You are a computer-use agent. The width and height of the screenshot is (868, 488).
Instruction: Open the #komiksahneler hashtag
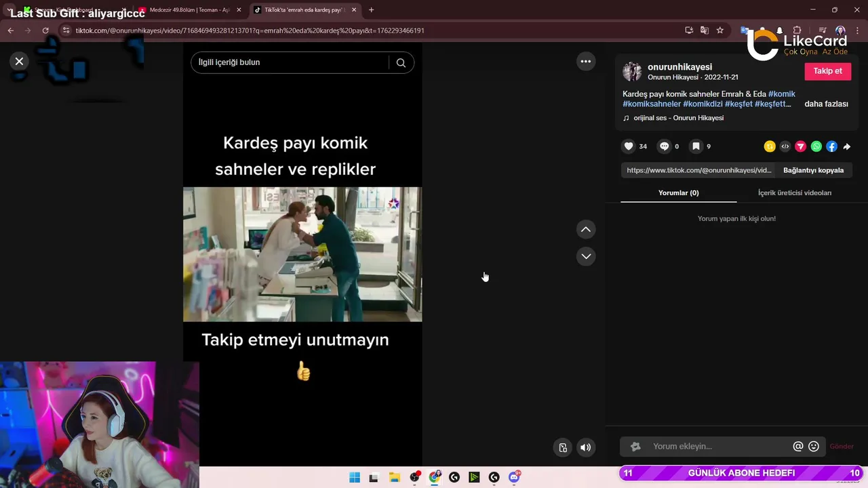[652, 104]
